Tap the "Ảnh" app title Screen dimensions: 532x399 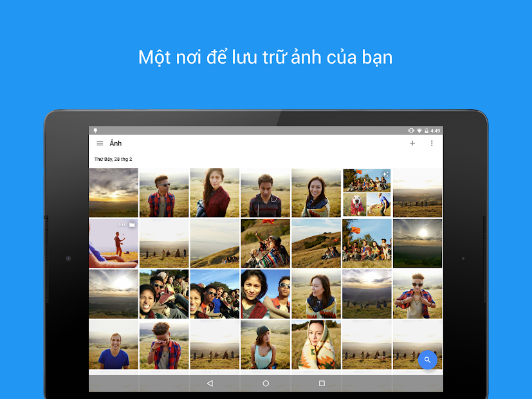[x=116, y=143]
